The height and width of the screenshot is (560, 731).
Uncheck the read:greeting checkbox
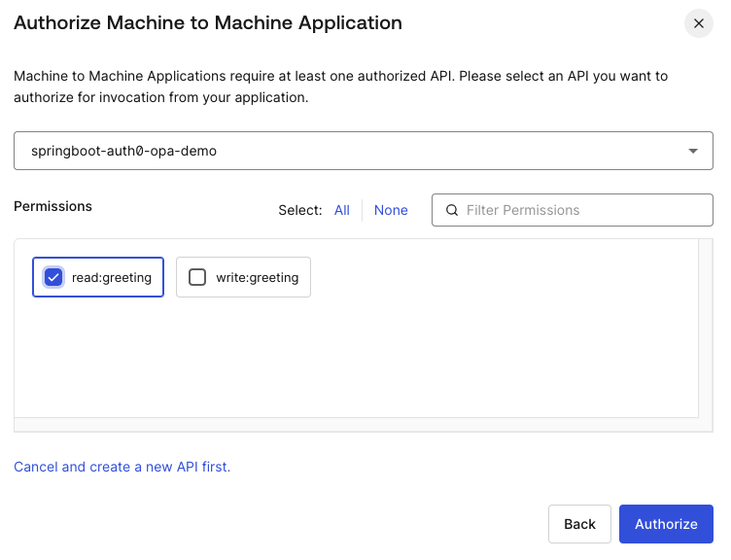pyautogui.click(x=53, y=277)
